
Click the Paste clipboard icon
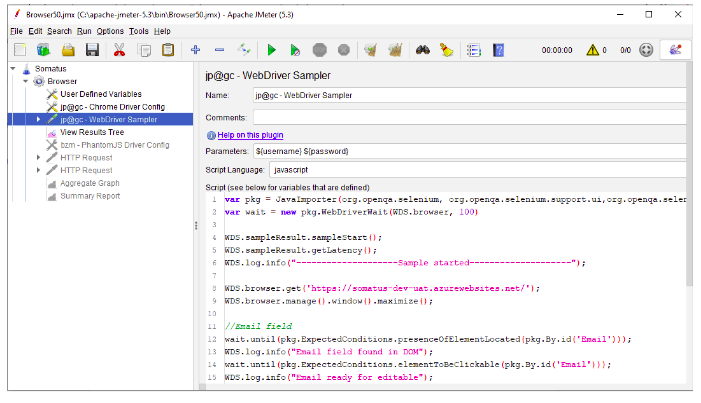pos(168,50)
